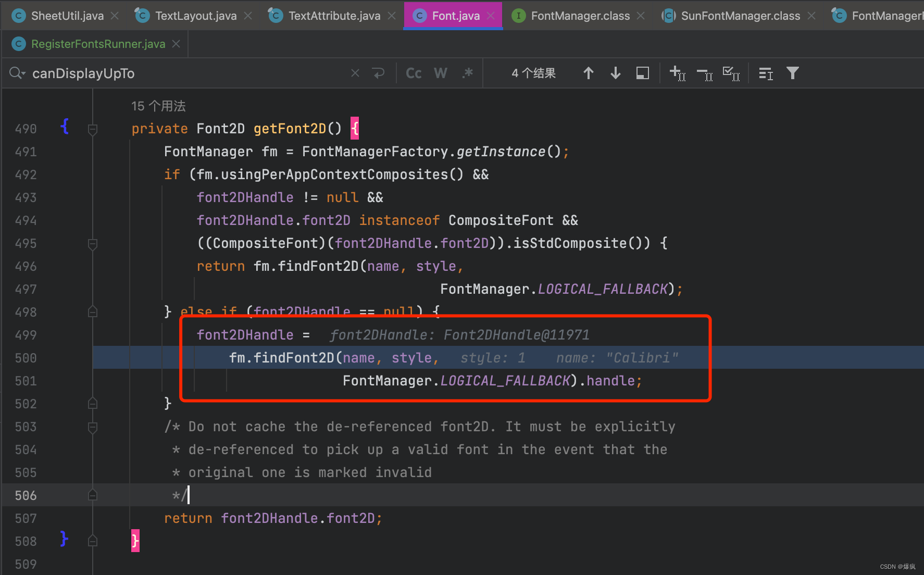924x575 pixels.
Task: Click RegisterFontsRunner.java class icon
Action: [x=18, y=44]
